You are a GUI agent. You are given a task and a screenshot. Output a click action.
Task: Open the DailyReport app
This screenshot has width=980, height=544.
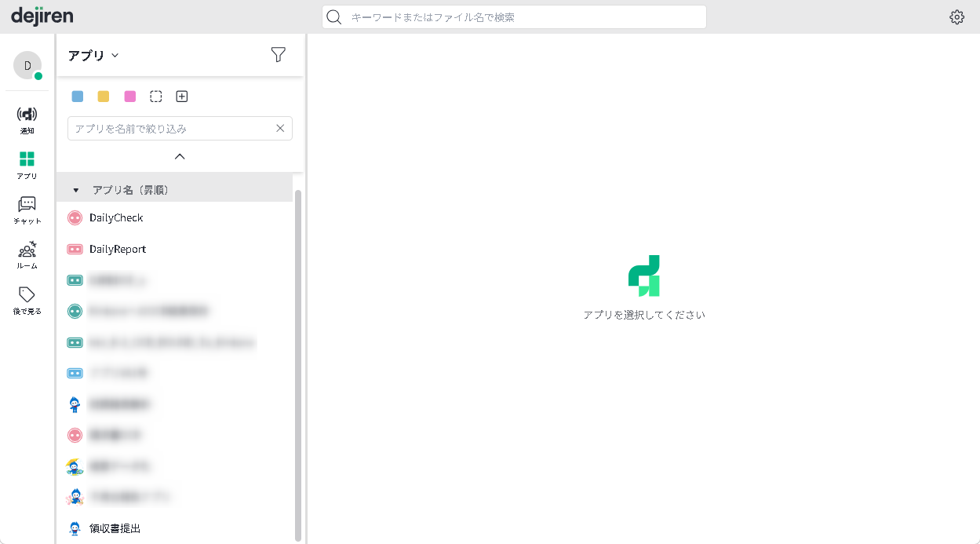[x=118, y=249]
